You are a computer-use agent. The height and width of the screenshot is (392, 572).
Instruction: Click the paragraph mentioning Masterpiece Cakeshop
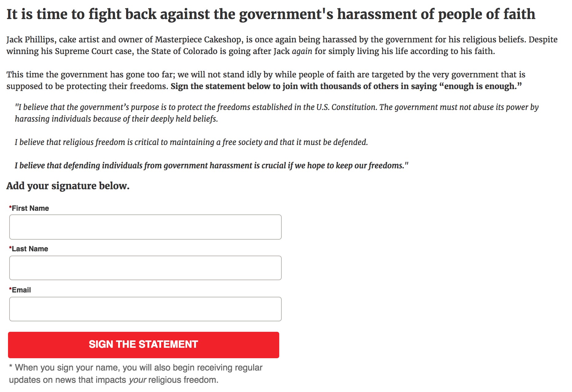pyautogui.click(x=282, y=45)
